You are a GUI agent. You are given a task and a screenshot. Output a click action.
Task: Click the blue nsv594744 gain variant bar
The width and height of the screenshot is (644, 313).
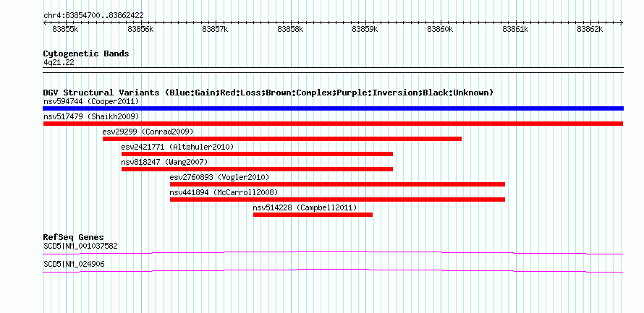pyautogui.click(x=333, y=108)
